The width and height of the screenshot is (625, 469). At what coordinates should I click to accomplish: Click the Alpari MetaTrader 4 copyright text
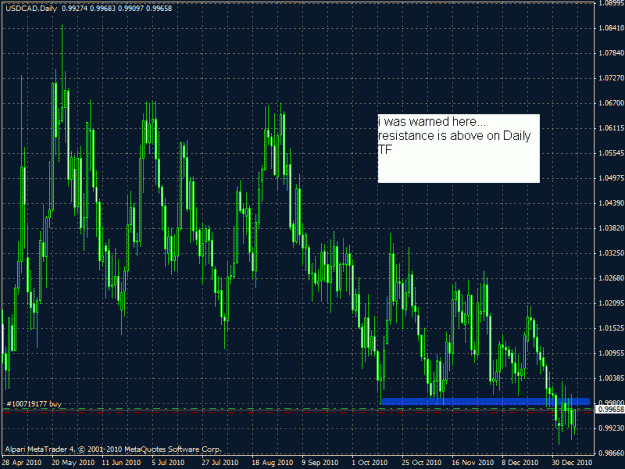click(113, 449)
